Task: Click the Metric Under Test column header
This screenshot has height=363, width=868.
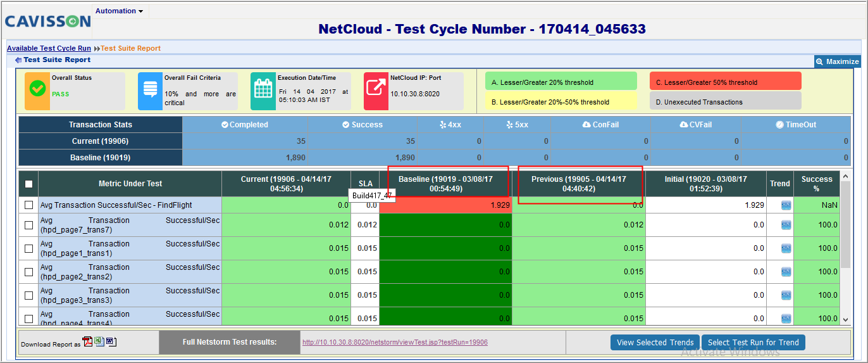Action: click(130, 184)
